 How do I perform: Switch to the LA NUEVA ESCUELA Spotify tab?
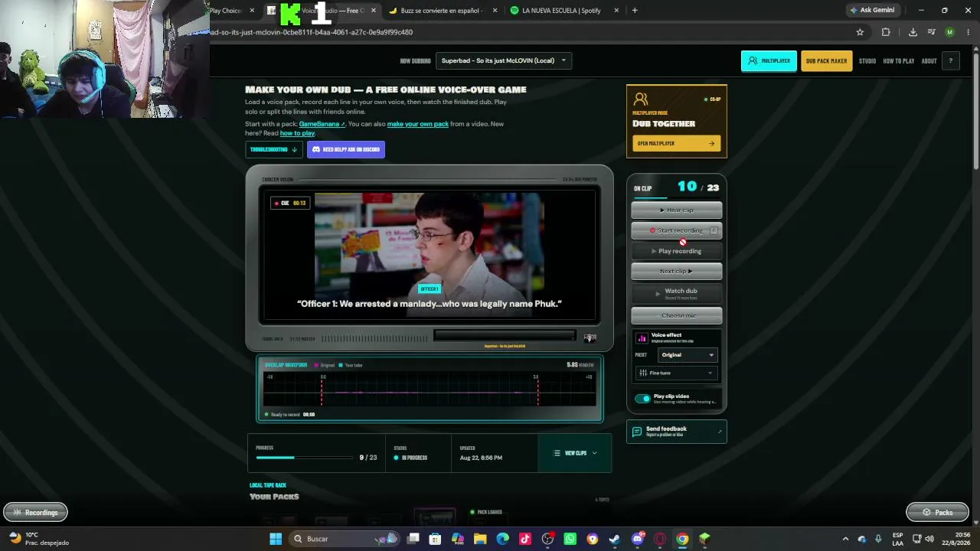564,11
